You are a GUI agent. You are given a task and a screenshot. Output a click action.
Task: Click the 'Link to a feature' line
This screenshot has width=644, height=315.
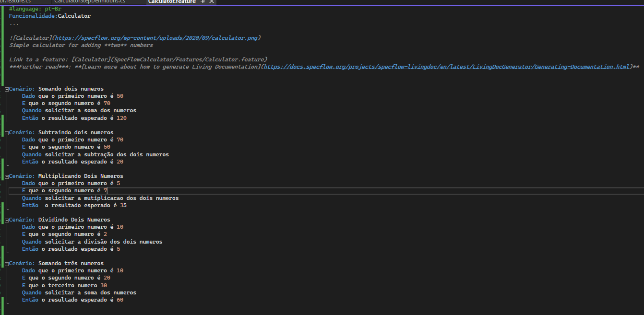pos(138,59)
